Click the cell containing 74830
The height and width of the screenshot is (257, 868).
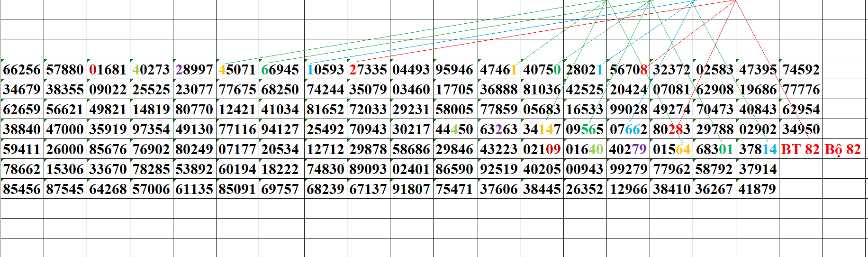tap(325, 169)
